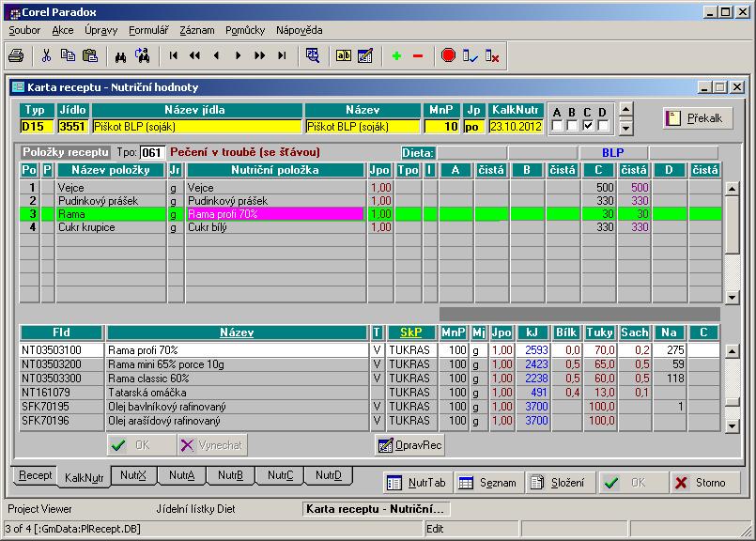Open the Soubor menu
756x541 pixels.
tap(24, 30)
